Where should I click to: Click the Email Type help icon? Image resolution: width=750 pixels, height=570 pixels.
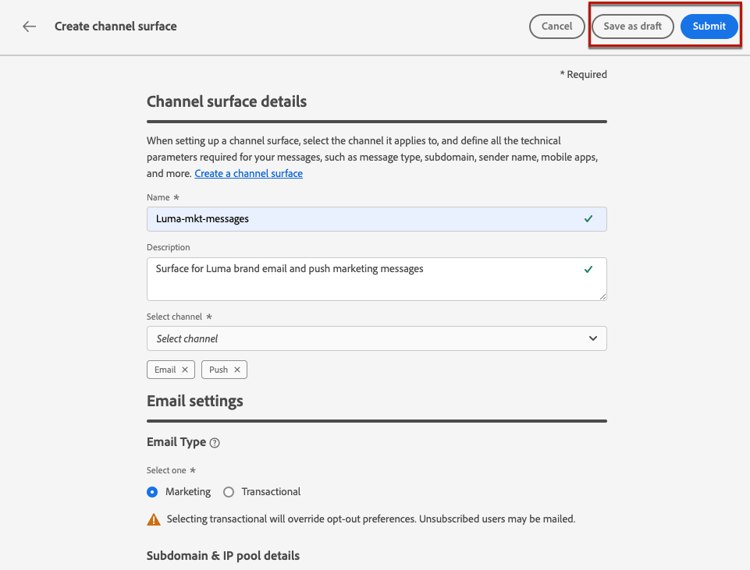[x=215, y=443]
